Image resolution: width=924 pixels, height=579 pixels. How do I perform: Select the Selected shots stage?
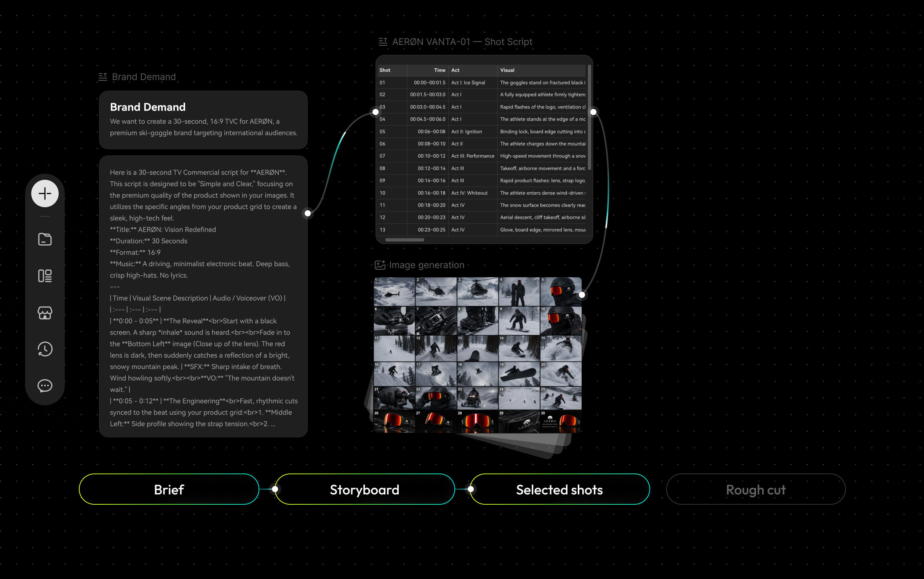(560, 489)
